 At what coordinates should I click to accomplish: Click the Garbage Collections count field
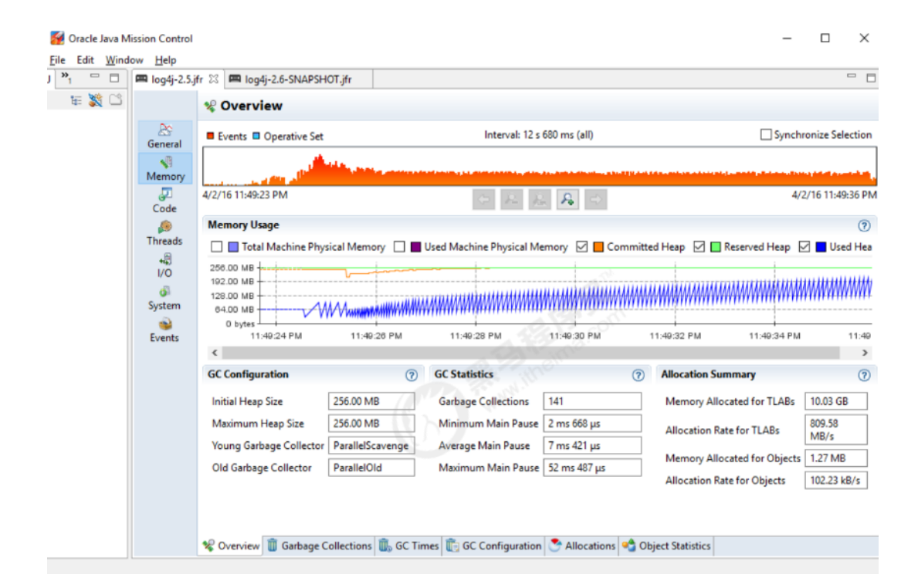(x=592, y=401)
